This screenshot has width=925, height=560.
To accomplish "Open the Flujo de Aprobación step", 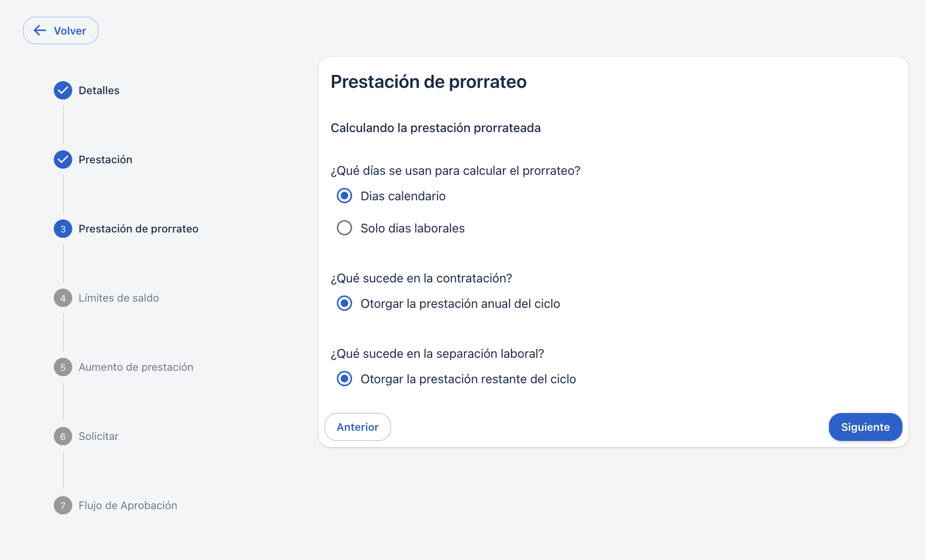I will point(128,505).
